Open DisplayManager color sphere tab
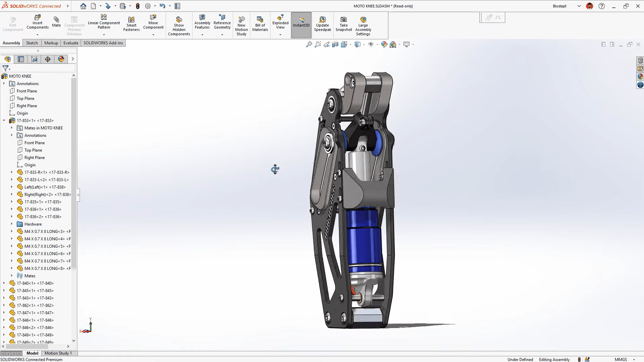 click(61, 59)
